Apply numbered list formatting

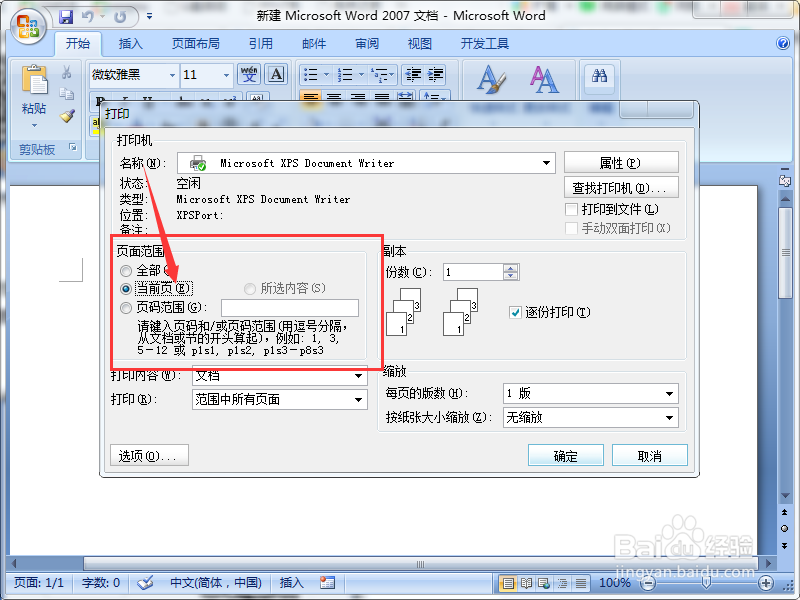345,75
